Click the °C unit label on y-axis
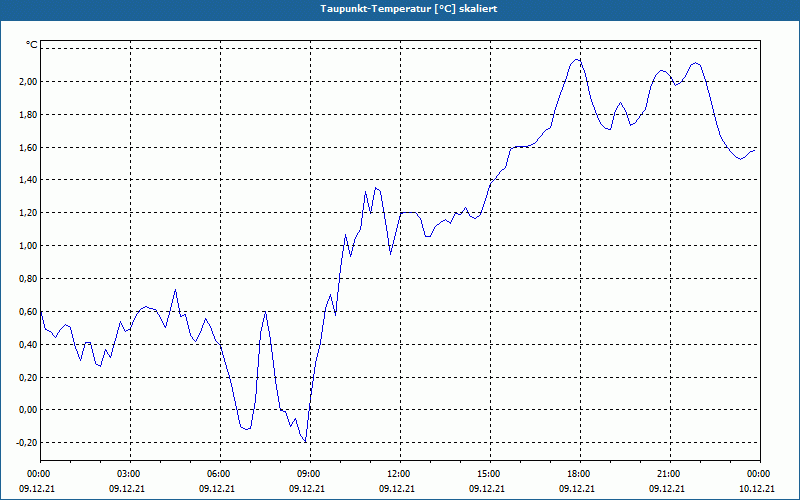800x500 pixels. 31,45
